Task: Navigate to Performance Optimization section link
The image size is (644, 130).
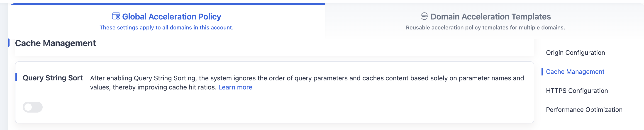Action: (x=584, y=110)
